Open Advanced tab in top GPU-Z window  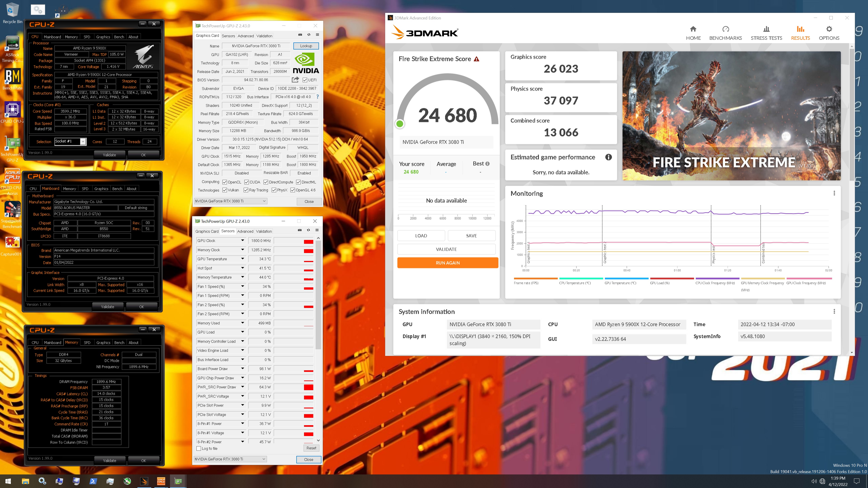click(x=246, y=36)
